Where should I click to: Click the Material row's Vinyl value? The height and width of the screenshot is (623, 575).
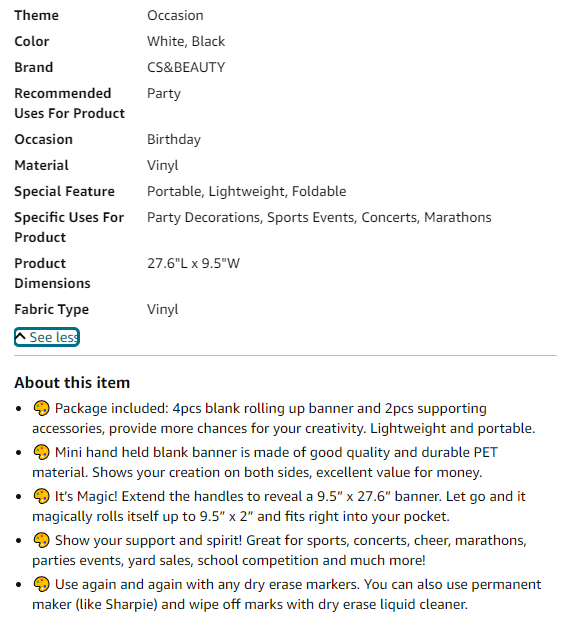pos(163,165)
